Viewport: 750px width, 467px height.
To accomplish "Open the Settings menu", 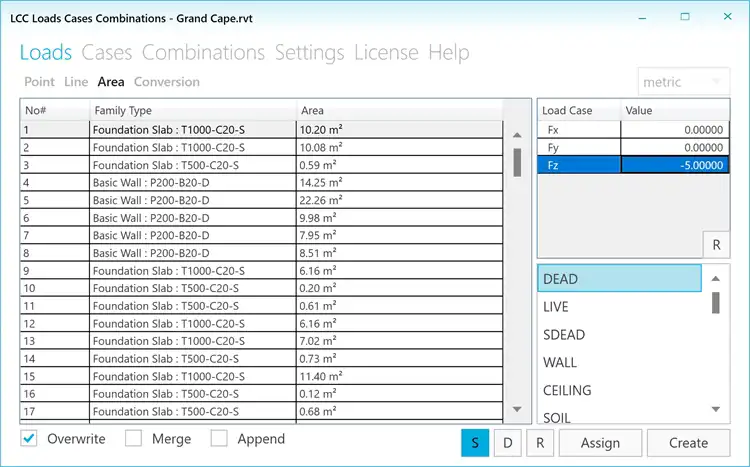I will (309, 52).
